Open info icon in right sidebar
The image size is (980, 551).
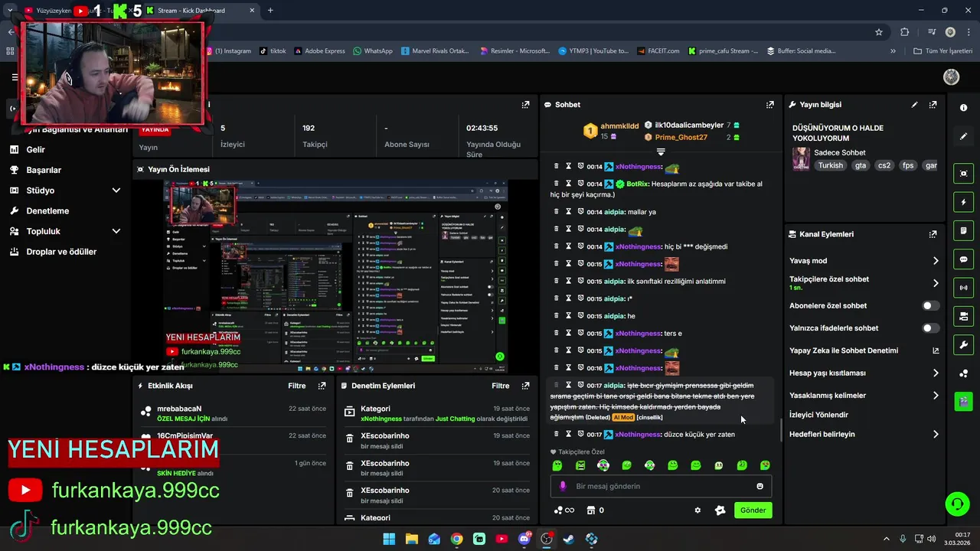pos(963,108)
